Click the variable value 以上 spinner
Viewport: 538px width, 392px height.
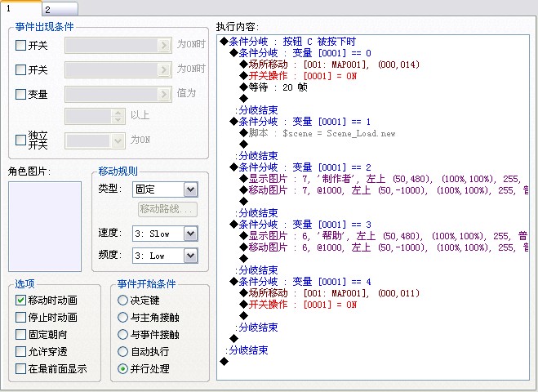tap(118, 117)
